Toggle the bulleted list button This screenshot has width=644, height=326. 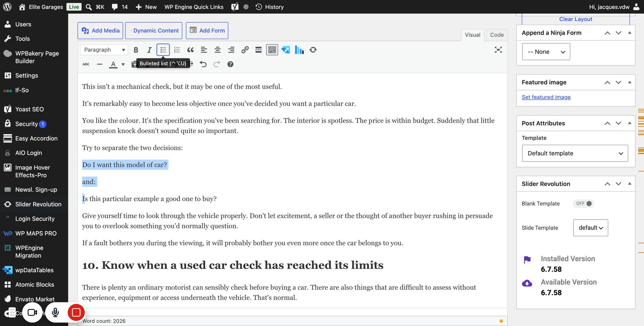pos(163,50)
